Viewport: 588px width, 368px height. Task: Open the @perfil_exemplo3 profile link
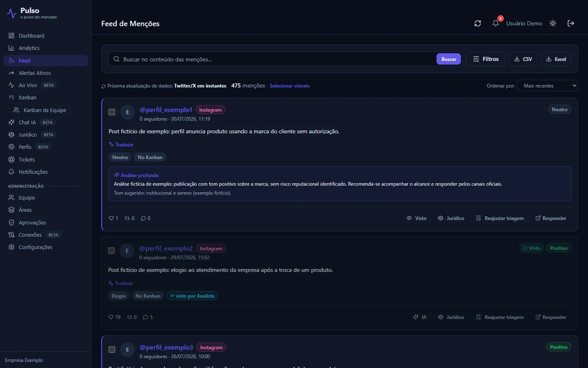point(166,347)
